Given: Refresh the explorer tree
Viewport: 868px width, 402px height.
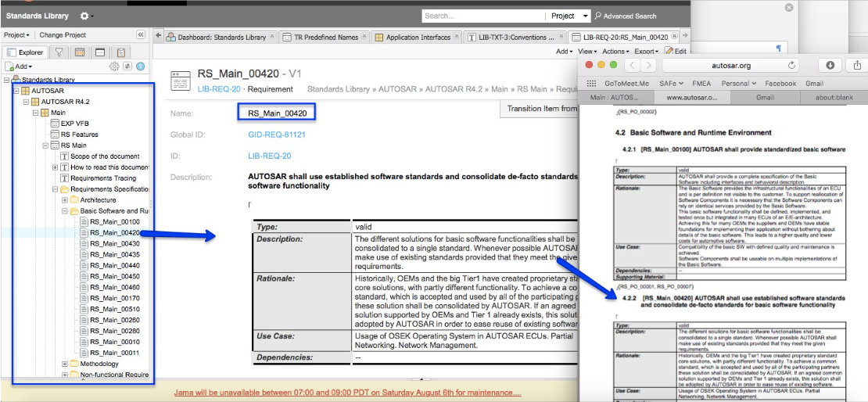Looking at the screenshot, I should [x=127, y=66].
